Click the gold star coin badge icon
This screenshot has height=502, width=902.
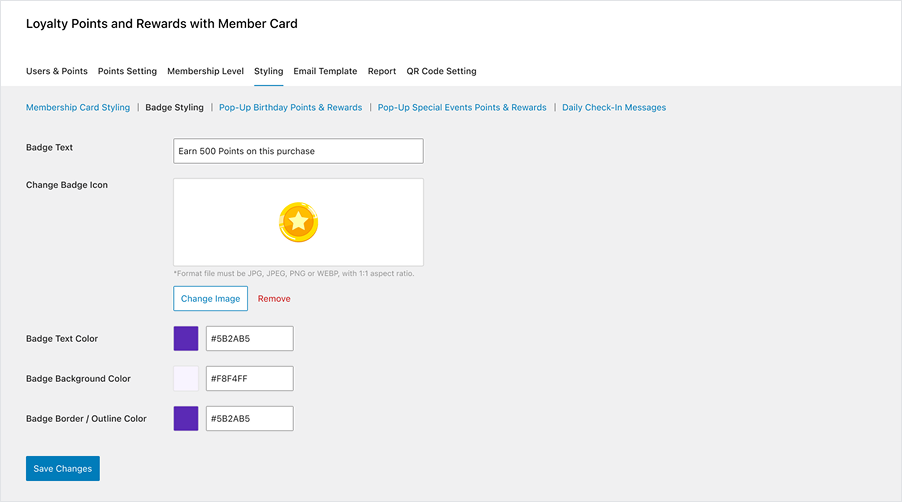[298, 222]
